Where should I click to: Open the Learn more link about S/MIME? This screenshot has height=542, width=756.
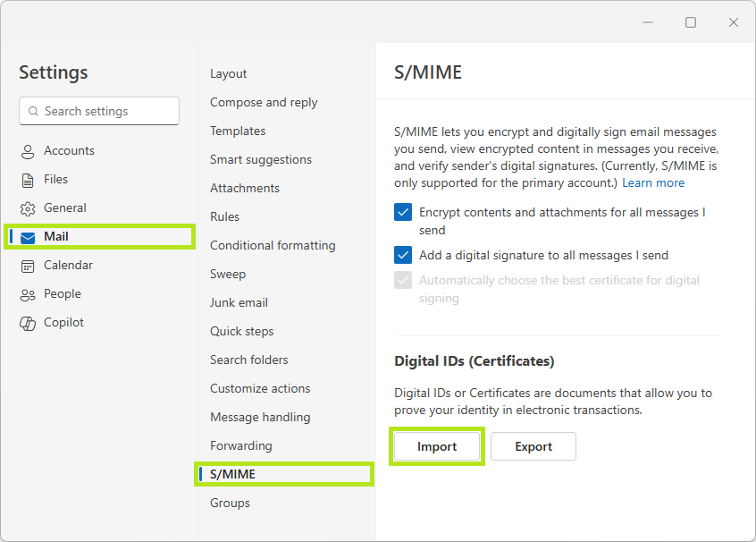pos(653,182)
